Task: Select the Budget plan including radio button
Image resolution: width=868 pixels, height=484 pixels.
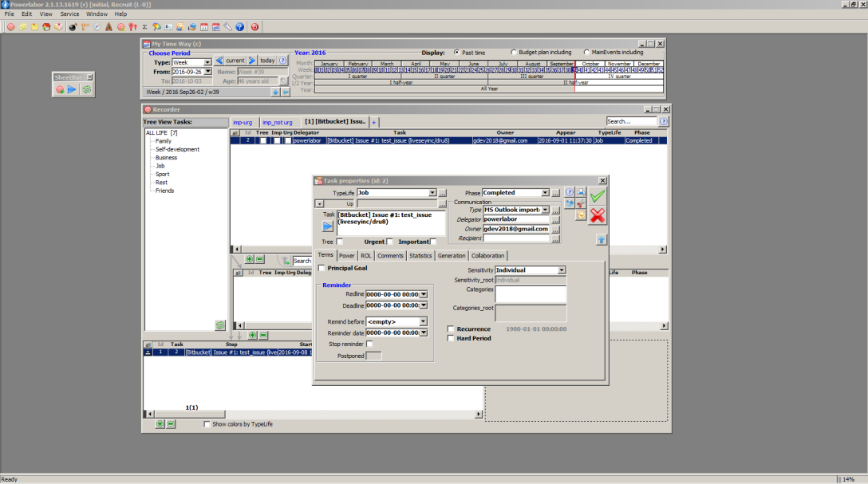Action: point(513,53)
